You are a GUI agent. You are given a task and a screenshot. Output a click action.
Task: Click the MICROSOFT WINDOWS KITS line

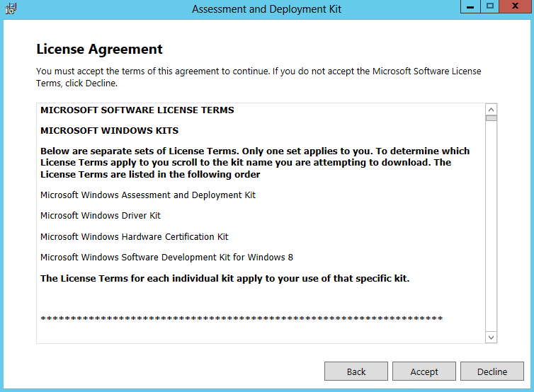click(x=109, y=130)
